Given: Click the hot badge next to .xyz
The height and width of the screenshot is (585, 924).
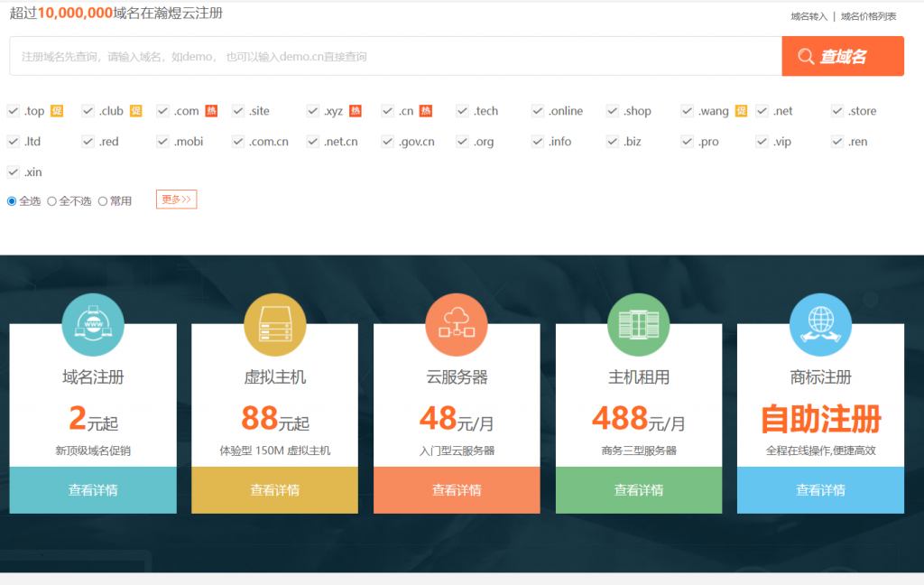Looking at the screenshot, I should (x=356, y=111).
